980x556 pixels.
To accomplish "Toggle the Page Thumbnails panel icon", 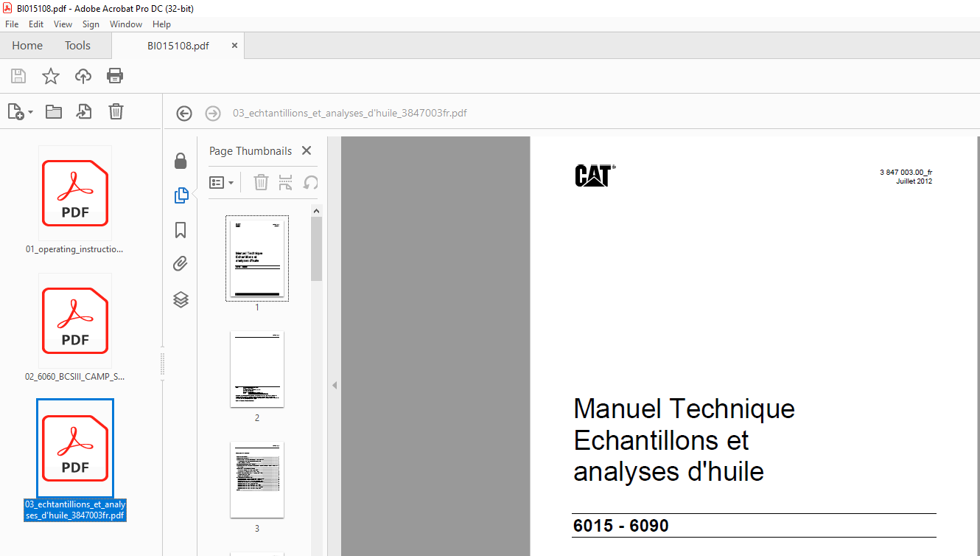I will coord(181,195).
